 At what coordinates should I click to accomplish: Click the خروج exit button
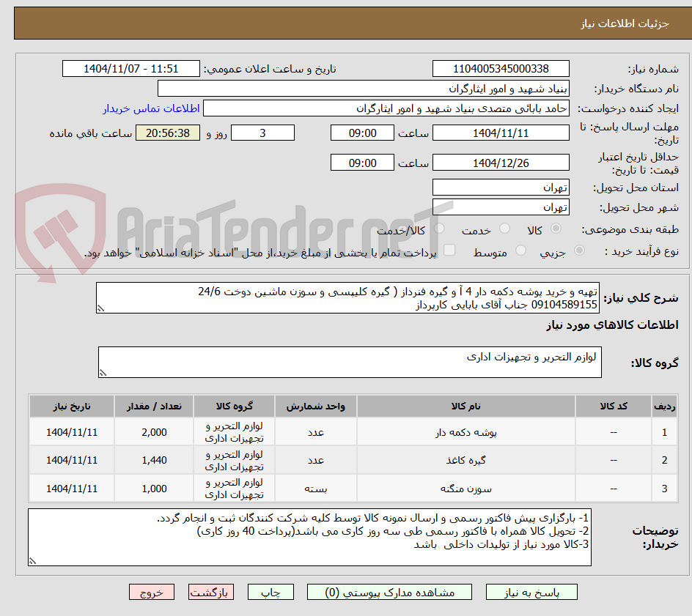[152, 592]
